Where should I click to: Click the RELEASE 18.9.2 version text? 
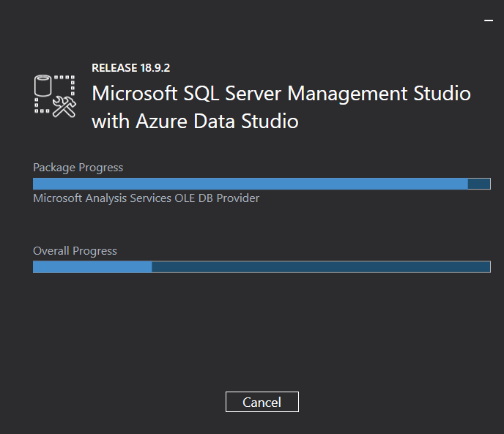131,68
